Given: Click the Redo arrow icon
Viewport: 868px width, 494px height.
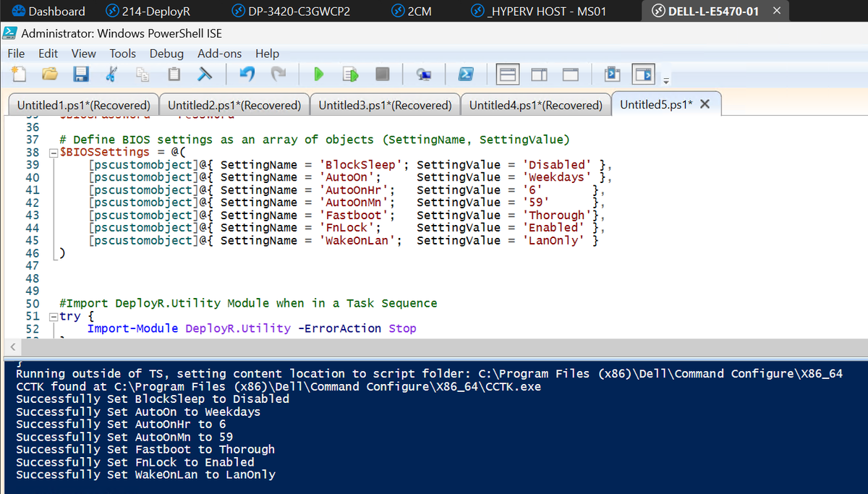Looking at the screenshot, I should point(278,74).
